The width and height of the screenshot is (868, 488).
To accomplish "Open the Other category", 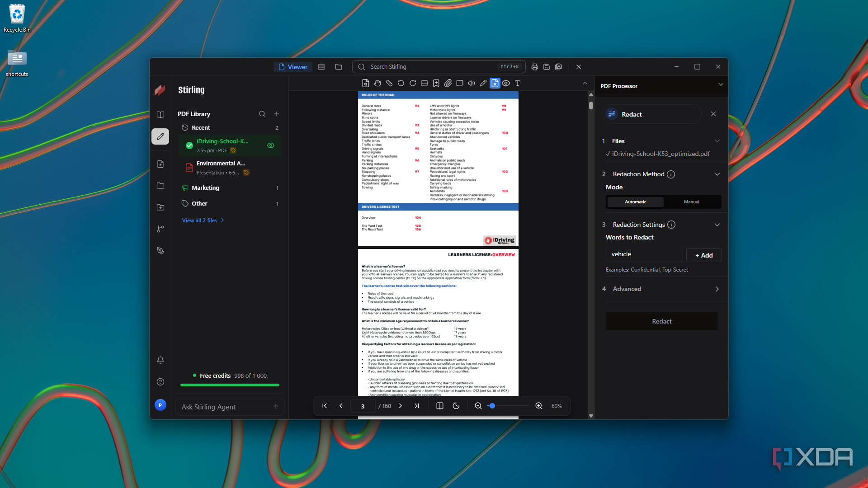I will pyautogui.click(x=230, y=204).
